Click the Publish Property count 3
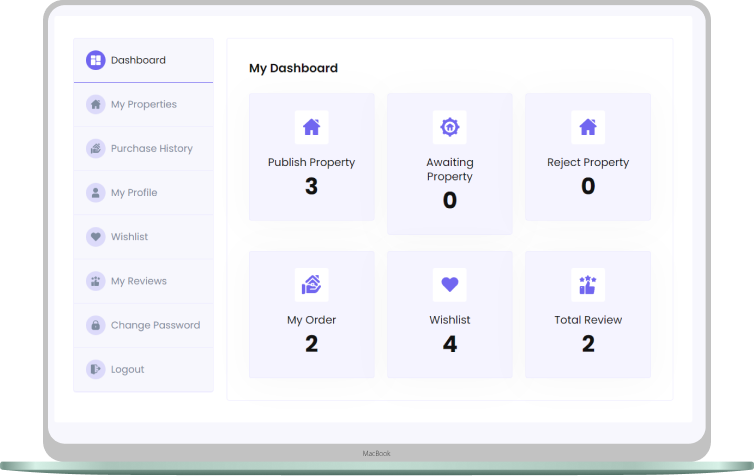754x476 pixels. (x=312, y=186)
